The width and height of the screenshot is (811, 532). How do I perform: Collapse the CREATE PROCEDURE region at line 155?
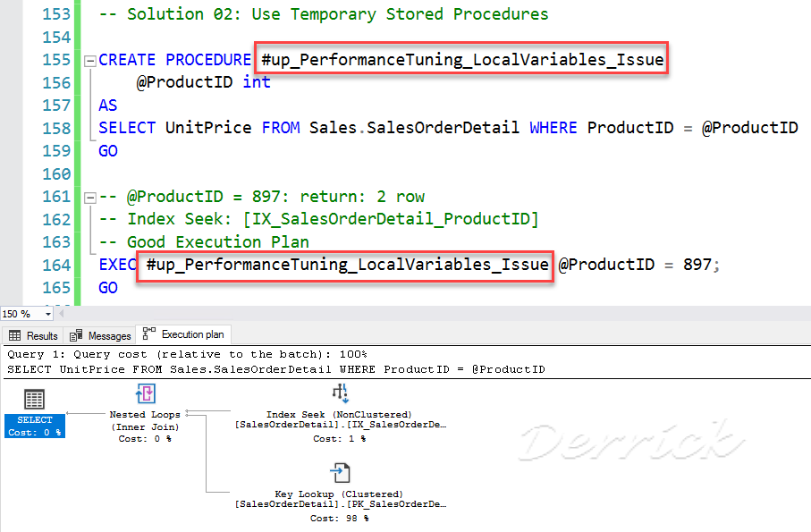point(90,60)
